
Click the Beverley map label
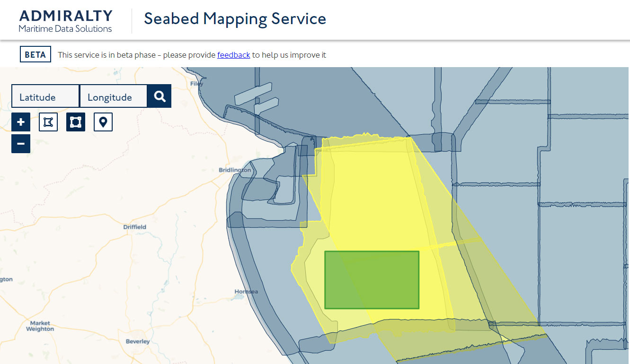coord(138,341)
